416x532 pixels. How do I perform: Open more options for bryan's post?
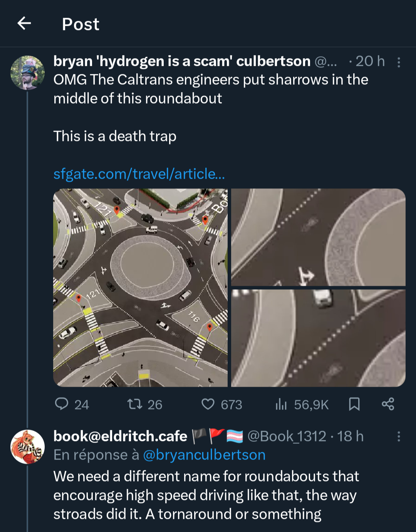[x=399, y=62]
